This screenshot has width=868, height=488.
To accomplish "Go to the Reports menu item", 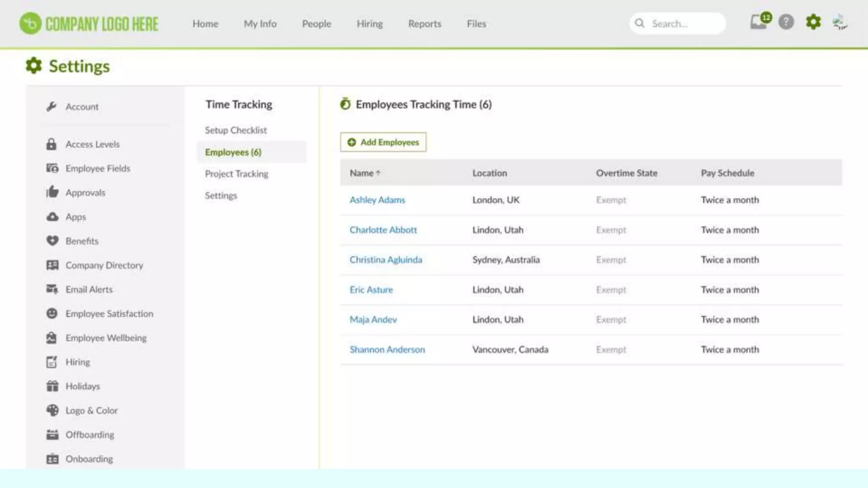I will [x=424, y=24].
